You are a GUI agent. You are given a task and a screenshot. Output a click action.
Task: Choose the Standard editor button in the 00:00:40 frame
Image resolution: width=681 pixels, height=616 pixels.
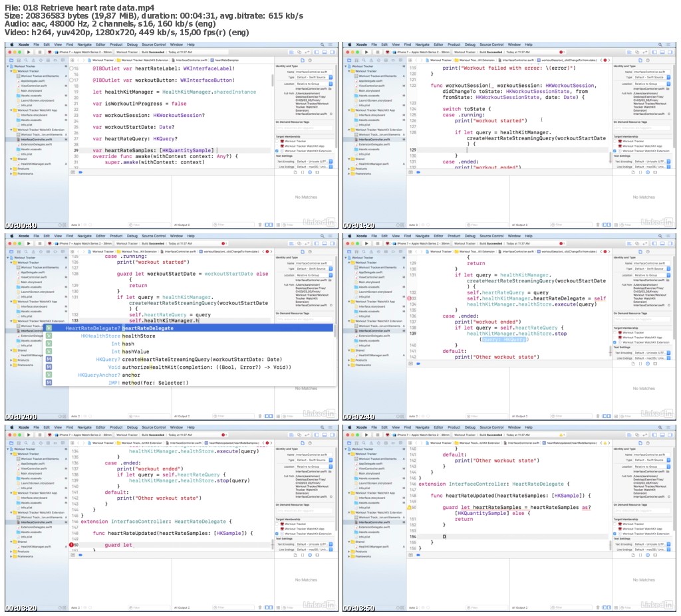coord(291,52)
